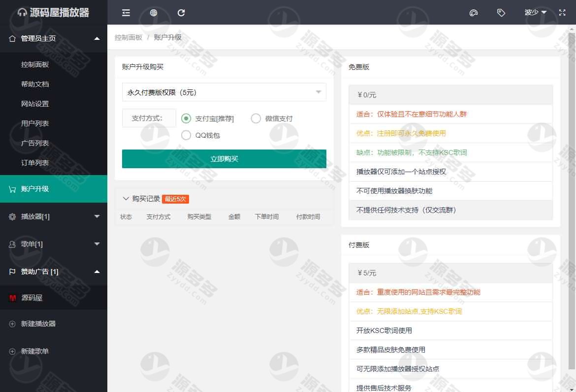Viewport: 576px width, 392px height.
Task: Open 用户列表 in sidebar
Action: pos(35,123)
